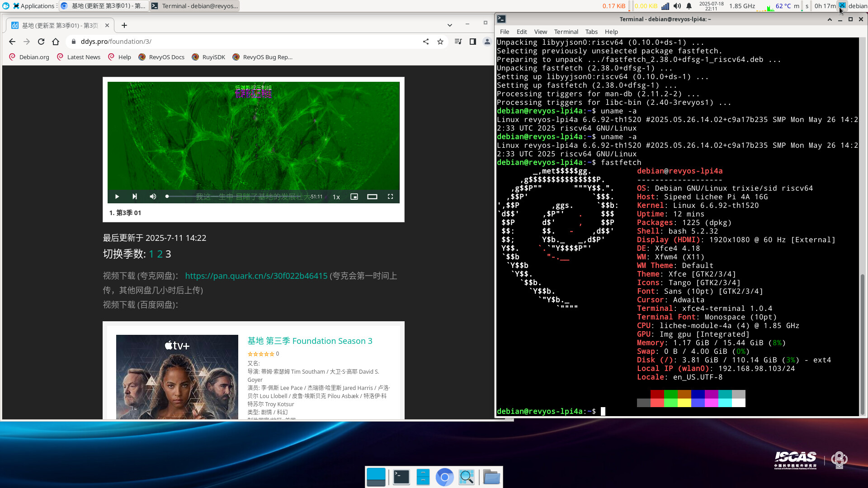Open the RevyOS Docs bookmark
Screen dimensions: 868x488
[161, 57]
